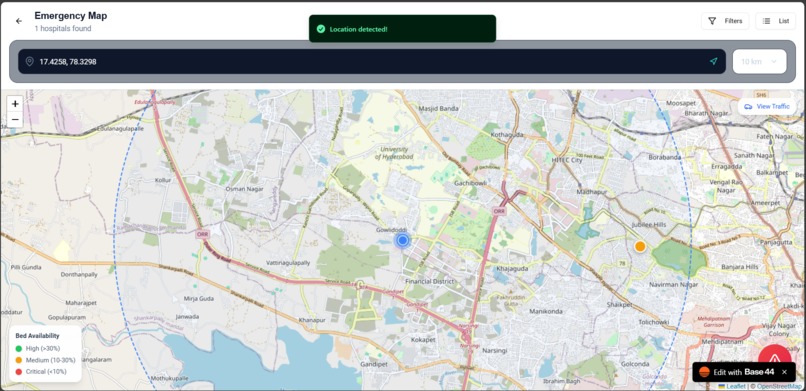The width and height of the screenshot is (806, 391).
Task: Close the Edit with Base44 banner
Action: [784, 372]
